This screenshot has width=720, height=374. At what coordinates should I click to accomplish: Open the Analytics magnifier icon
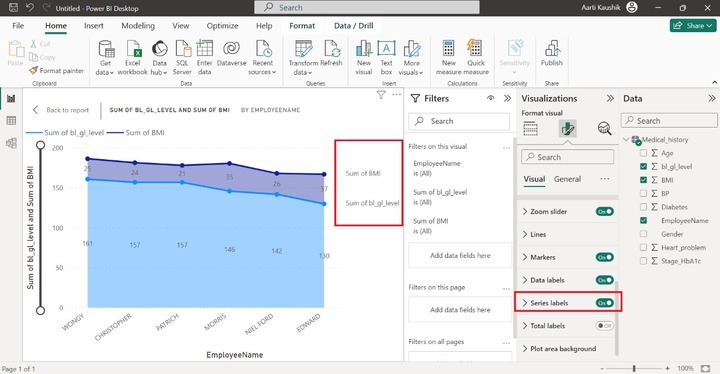604,129
